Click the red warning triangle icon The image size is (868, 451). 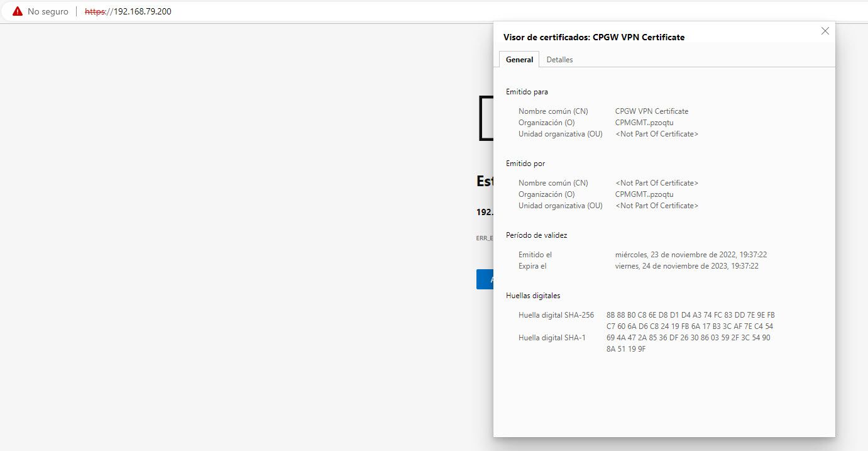coord(17,10)
